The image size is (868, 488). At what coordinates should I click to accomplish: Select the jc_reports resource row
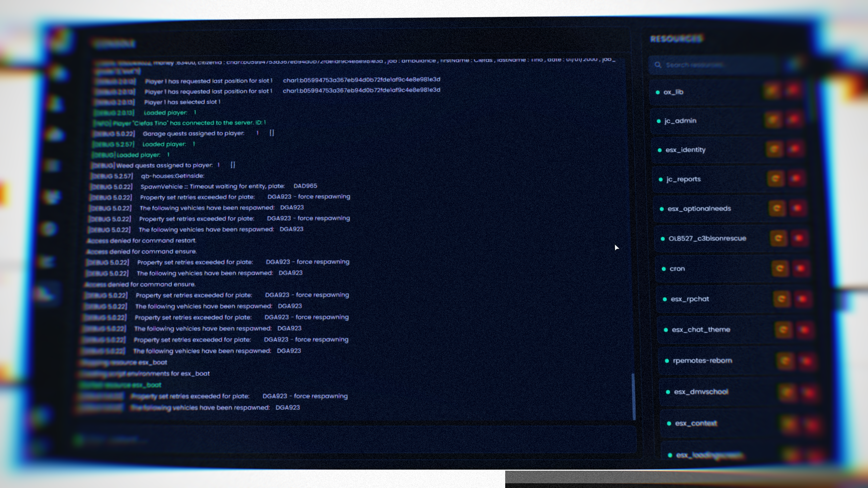(730, 179)
